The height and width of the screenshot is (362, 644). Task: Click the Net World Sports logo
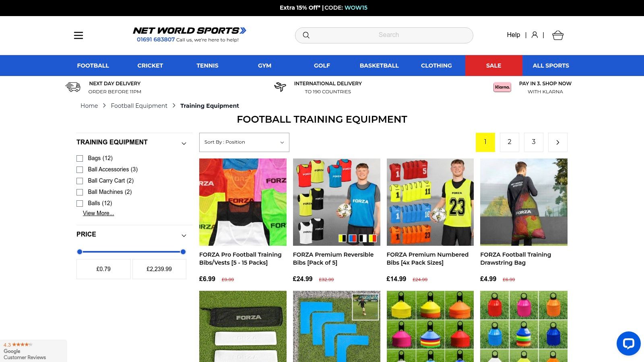190,31
